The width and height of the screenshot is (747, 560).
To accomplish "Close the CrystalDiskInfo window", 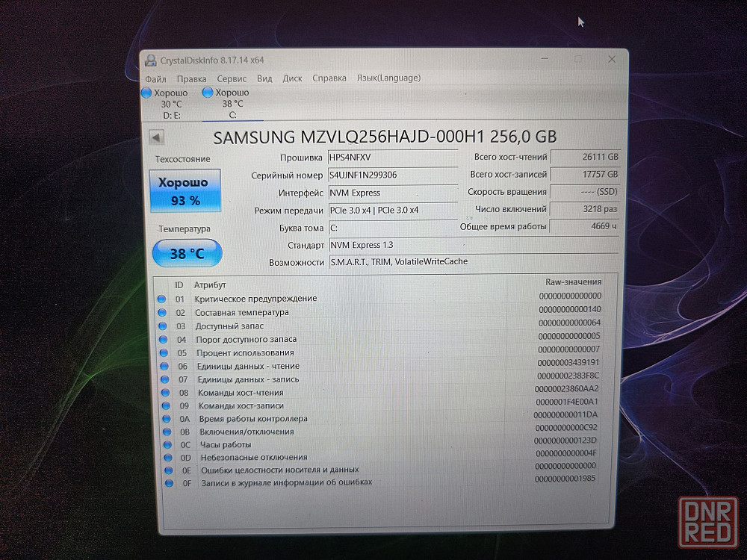I will click(x=612, y=59).
